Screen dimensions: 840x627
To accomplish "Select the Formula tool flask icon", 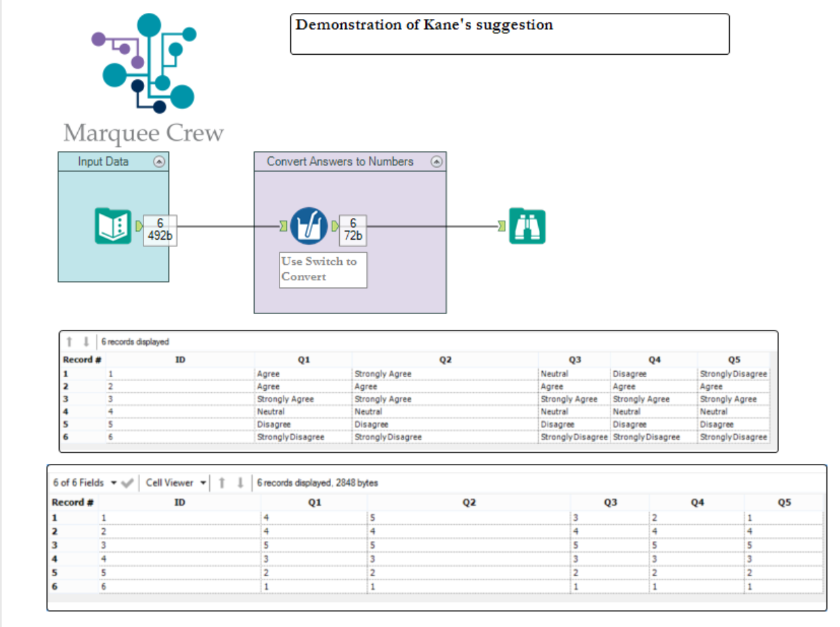I will 309,226.
